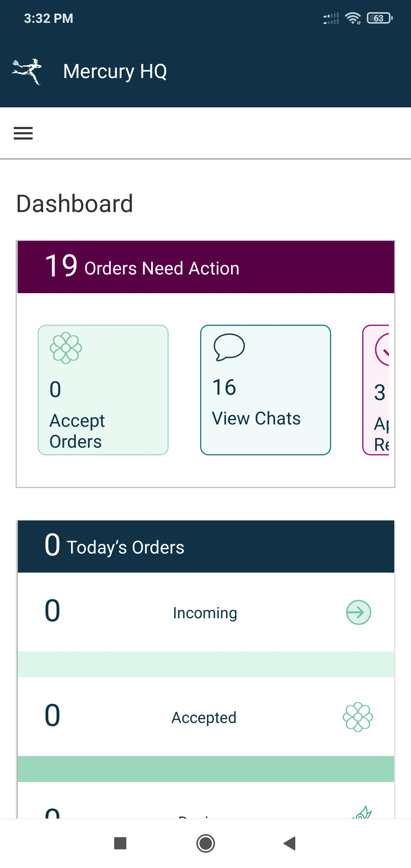Open the Incoming orders row
This screenshot has height=868, width=411.
coord(206,612)
